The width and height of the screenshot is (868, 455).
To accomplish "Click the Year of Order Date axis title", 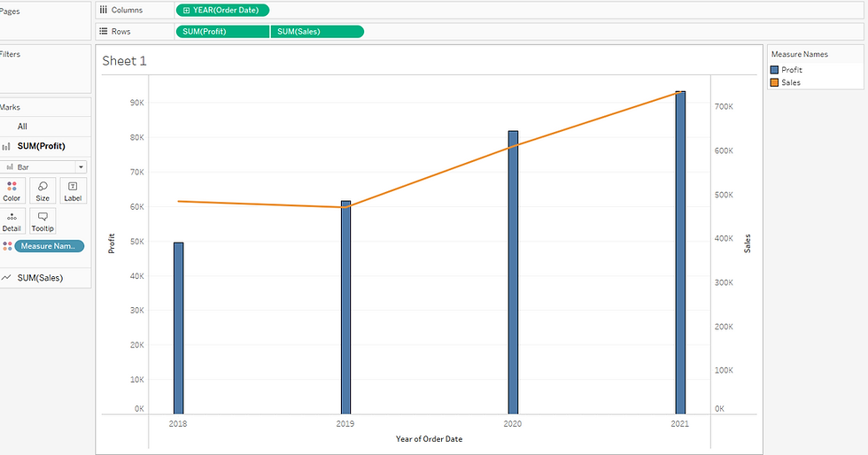I will click(x=429, y=439).
